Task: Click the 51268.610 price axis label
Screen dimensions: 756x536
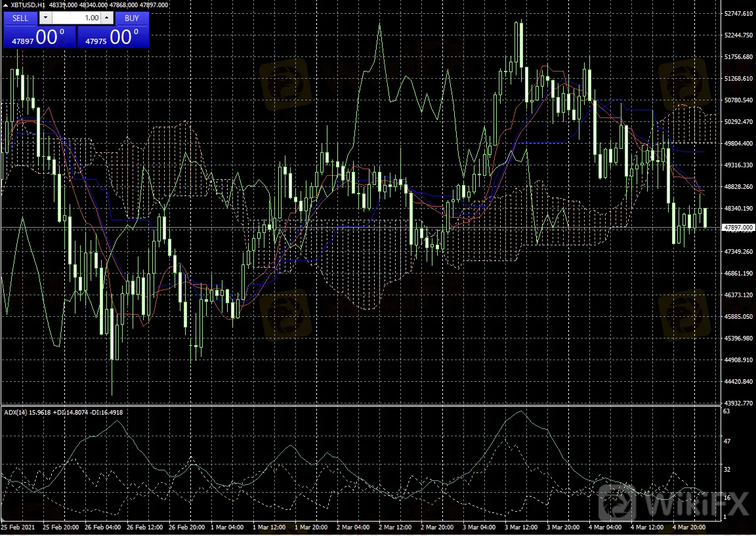Action: pyautogui.click(x=738, y=79)
